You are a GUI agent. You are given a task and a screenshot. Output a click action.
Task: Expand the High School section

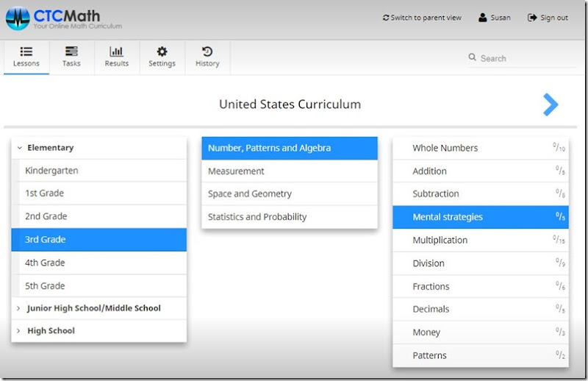[18, 331]
